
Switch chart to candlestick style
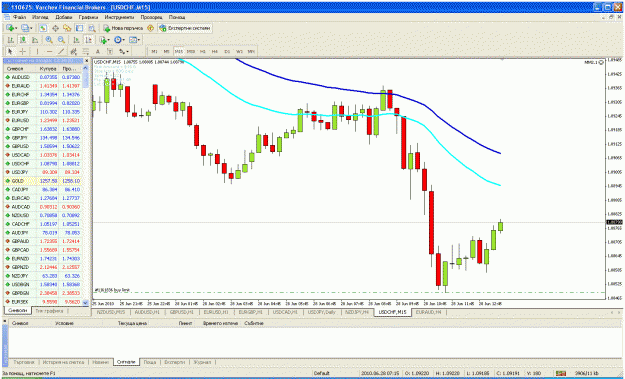(23, 40)
